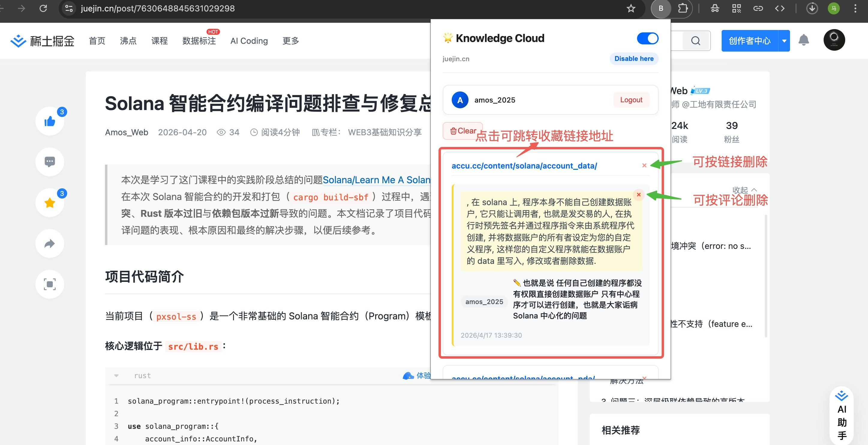
Task: Open user avatar menu
Action: [x=834, y=40]
